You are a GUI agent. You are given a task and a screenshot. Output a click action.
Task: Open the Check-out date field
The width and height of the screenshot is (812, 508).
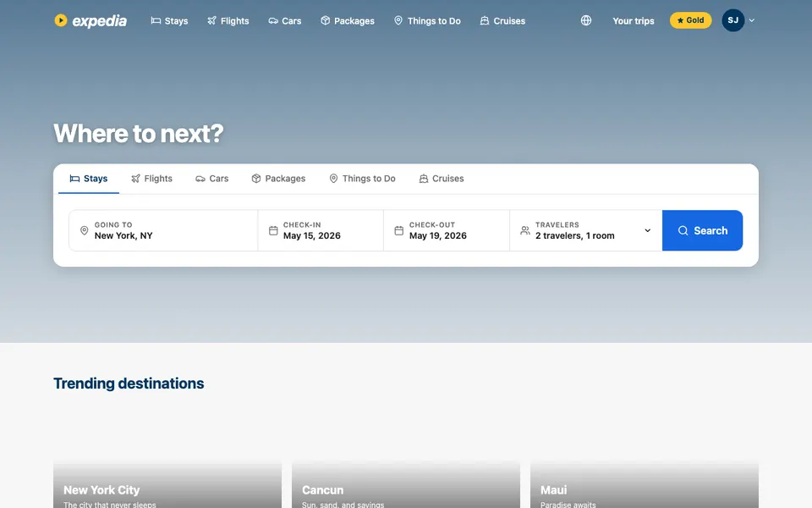click(x=447, y=230)
